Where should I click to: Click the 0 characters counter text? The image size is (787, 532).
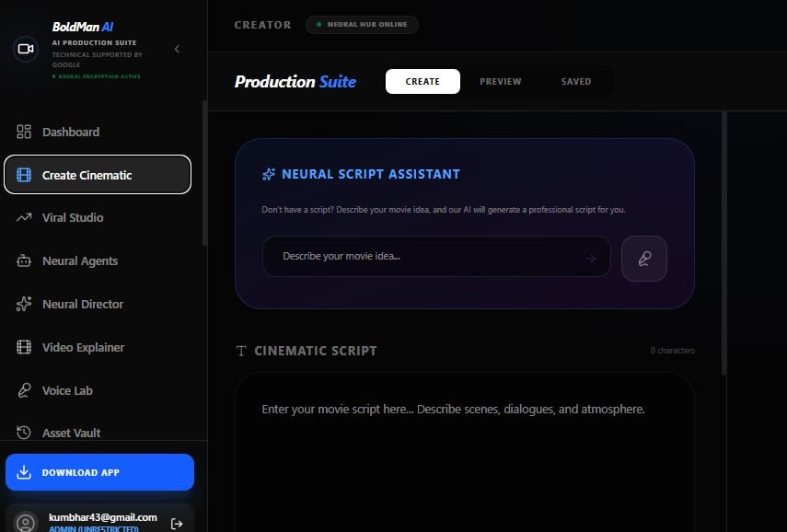pos(673,351)
